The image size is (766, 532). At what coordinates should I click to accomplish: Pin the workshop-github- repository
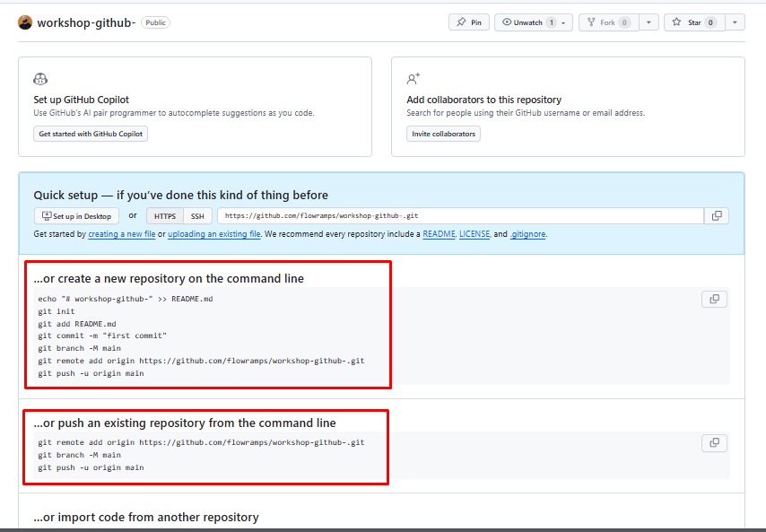coord(469,22)
